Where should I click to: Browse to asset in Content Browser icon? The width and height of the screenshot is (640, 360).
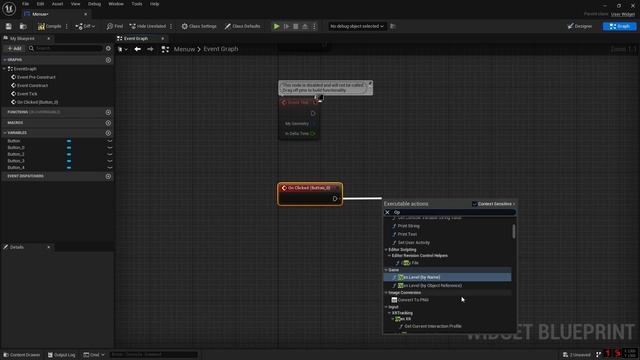[x=23, y=26]
